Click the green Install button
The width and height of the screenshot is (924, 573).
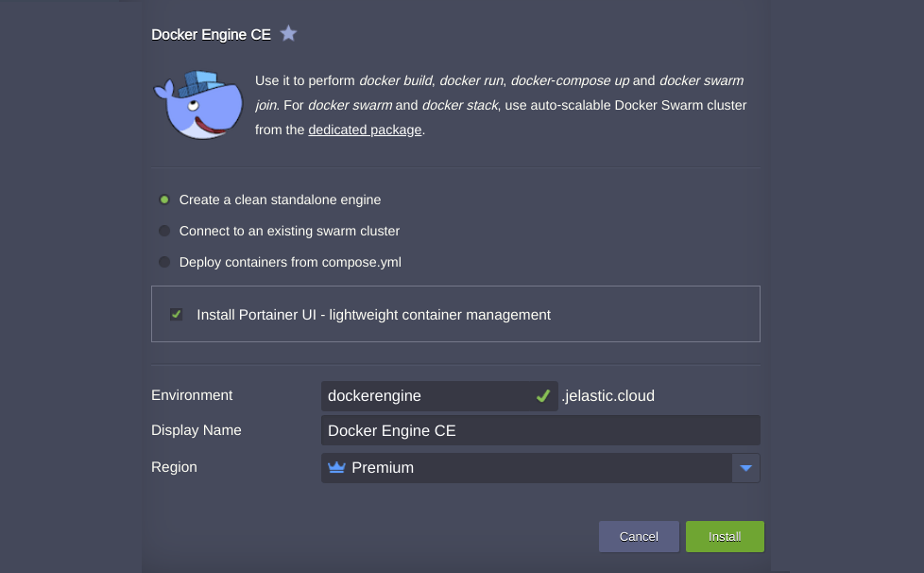[x=725, y=536]
